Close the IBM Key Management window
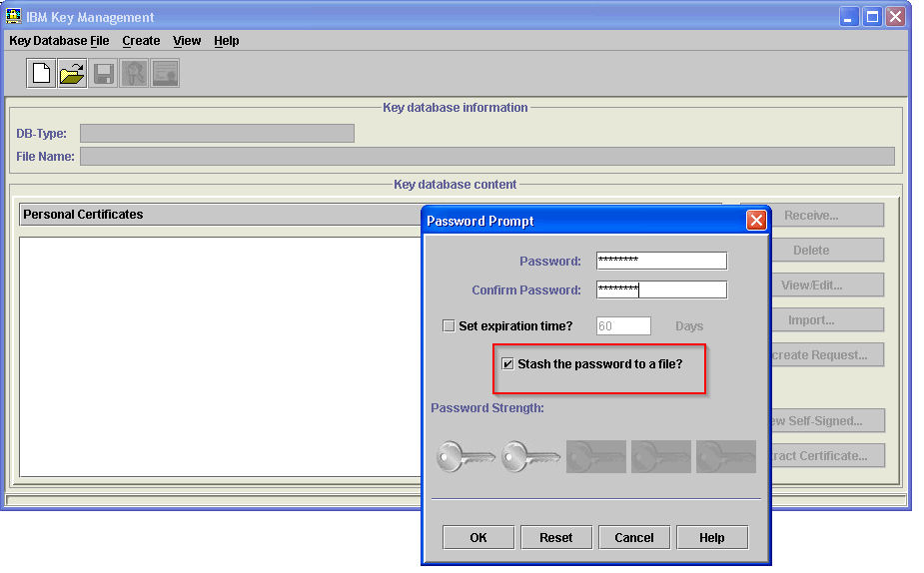The width and height of the screenshot is (924, 573). (895, 17)
